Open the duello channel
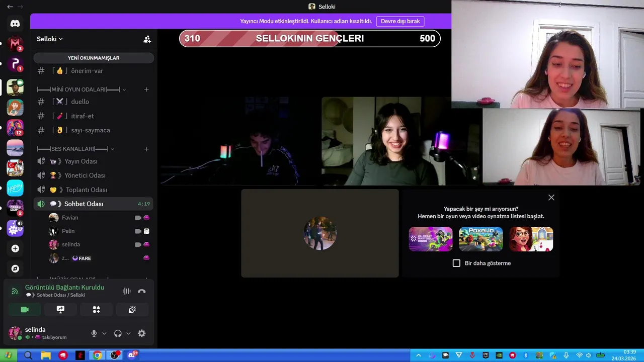 (94, 102)
